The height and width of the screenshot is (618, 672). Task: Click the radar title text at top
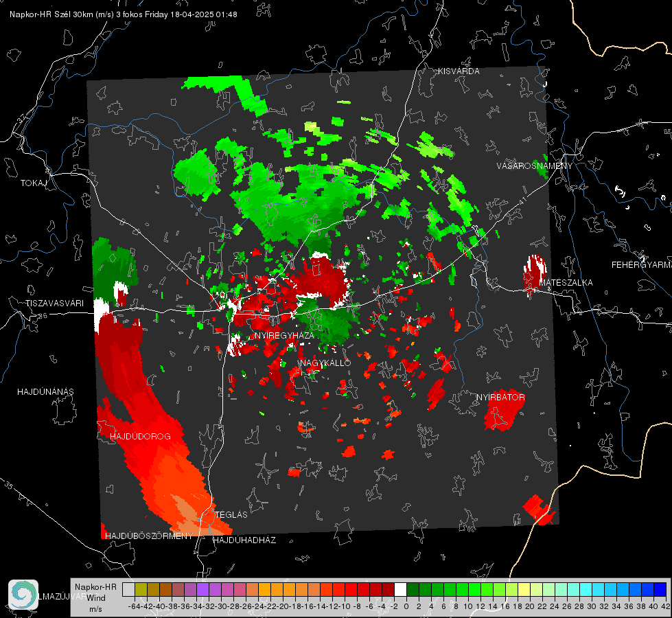(x=124, y=14)
